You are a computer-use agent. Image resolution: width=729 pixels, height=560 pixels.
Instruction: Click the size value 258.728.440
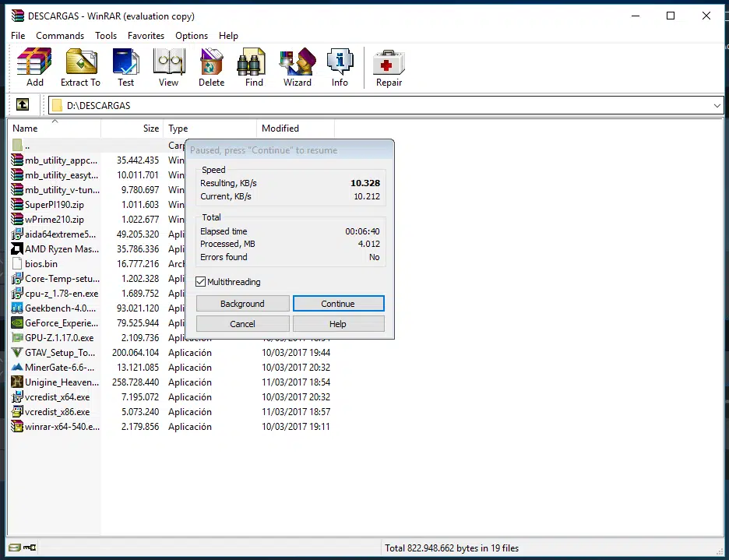click(136, 382)
